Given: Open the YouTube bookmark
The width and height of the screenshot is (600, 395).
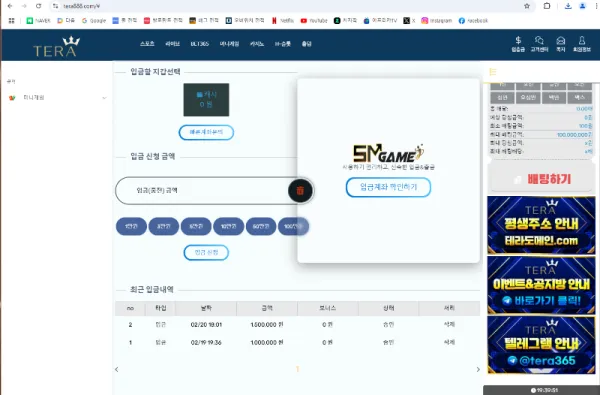Looking at the screenshot, I should pyautogui.click(x=314, y=21).
